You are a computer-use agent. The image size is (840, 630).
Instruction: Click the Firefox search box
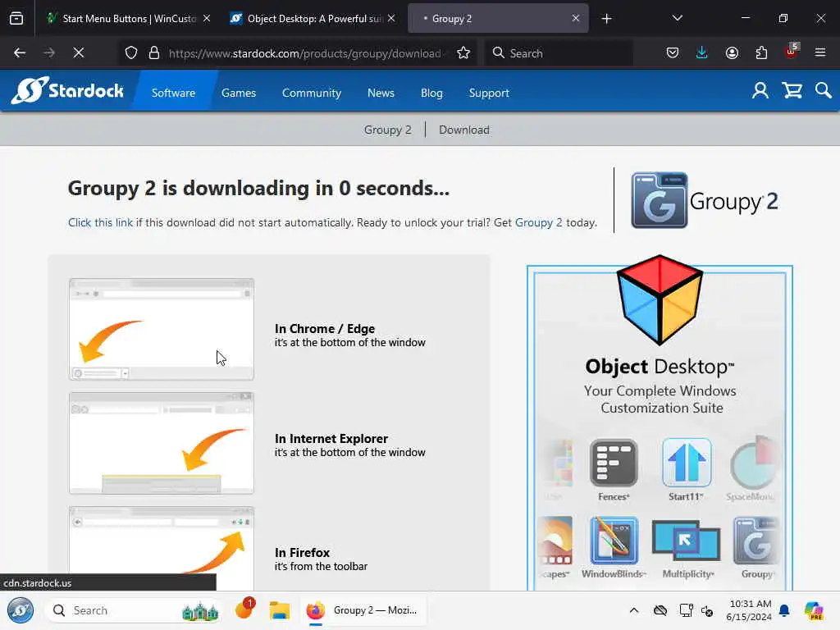[x=559, y=53]
